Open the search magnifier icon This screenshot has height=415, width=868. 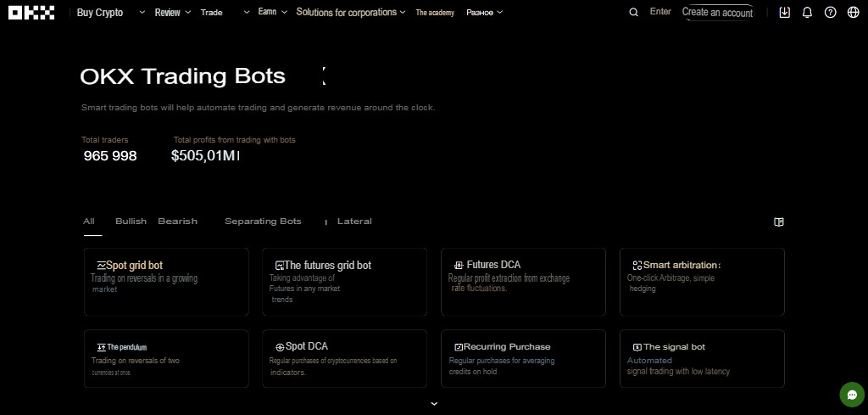(634, 12)
